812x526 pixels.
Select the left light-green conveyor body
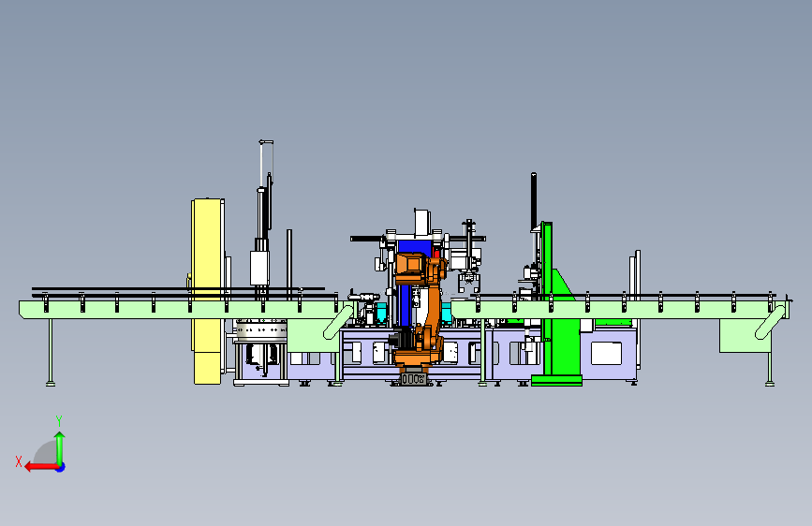pyautogui.click(x=176, y=310)
